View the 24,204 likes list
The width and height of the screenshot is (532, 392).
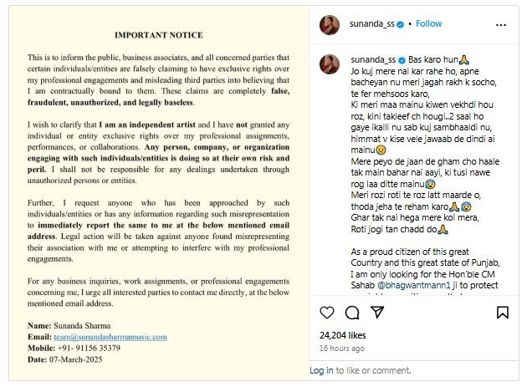pyautogui.click(x=345, y=335)
